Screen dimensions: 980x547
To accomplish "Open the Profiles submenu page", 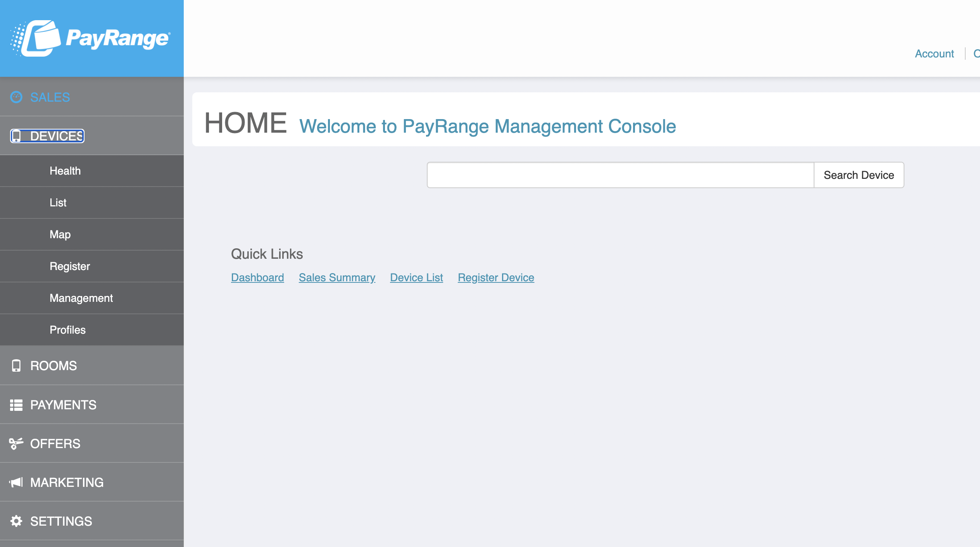I will coord(67,329).
